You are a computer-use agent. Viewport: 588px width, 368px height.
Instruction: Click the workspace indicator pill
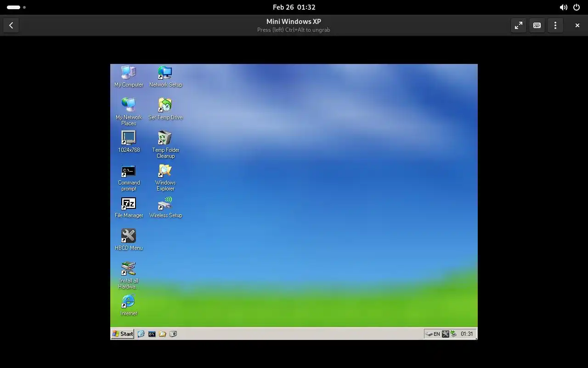tap(13, 7)
